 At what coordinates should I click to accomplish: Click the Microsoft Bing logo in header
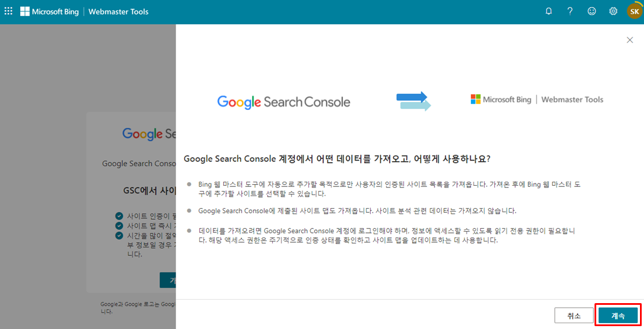[49, 12]
